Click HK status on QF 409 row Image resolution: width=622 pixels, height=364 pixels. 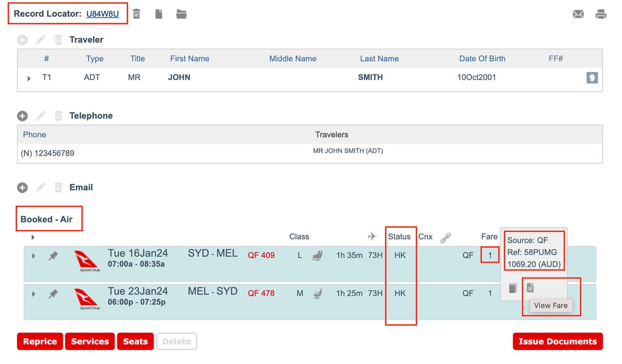[400, 255]
